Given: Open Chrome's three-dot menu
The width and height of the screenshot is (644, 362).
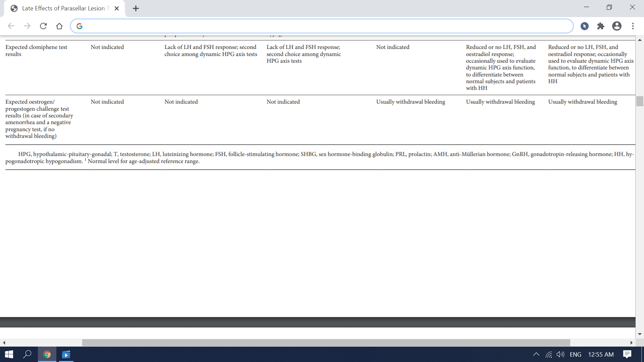Looking at the screenshot, I should (633, 26).
